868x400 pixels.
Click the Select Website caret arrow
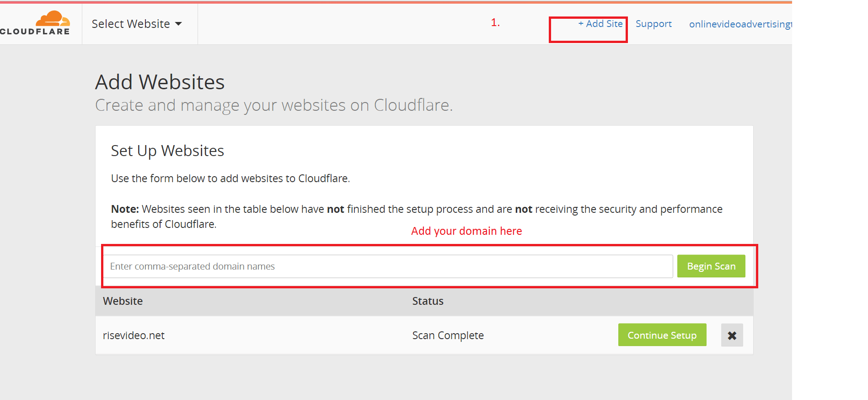click(178, 24)
